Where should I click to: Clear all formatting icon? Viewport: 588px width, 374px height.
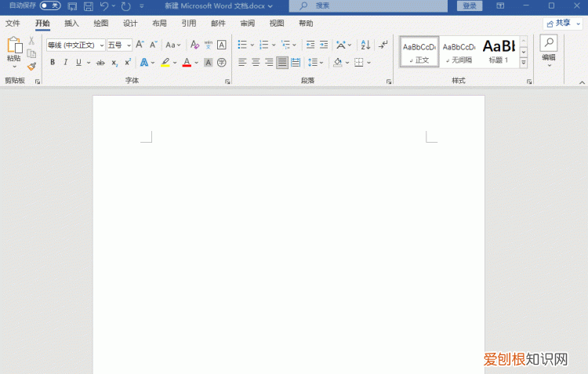tap(194, 45)
